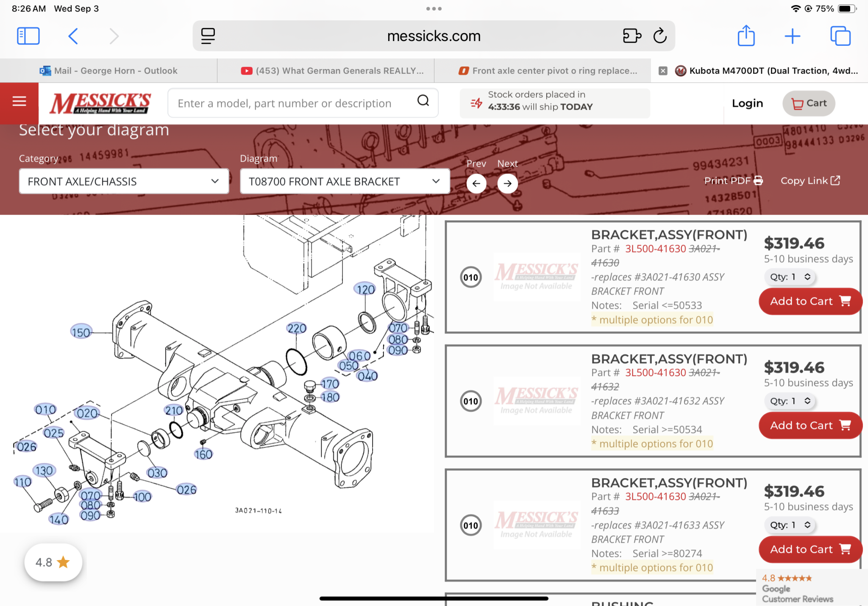This screenshot has width=868, height=606.
Task: Show Safari sidebar panel
Action: click(x=28, y=36)
